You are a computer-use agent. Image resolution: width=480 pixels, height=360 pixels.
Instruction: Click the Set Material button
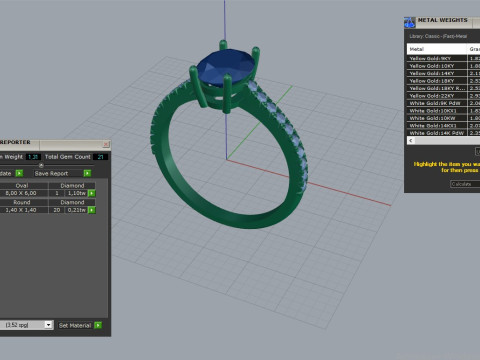tap(75, 325)
